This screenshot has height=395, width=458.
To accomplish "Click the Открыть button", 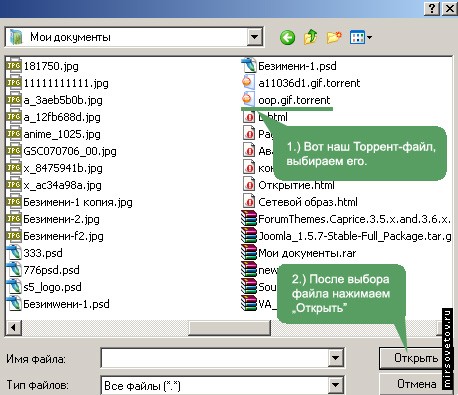I will (x=412, y=358).
